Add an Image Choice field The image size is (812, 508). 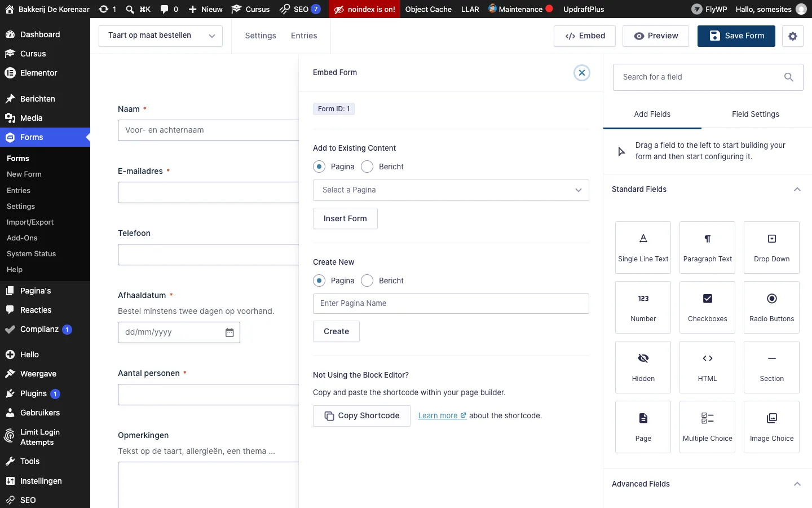click(771, 427)
